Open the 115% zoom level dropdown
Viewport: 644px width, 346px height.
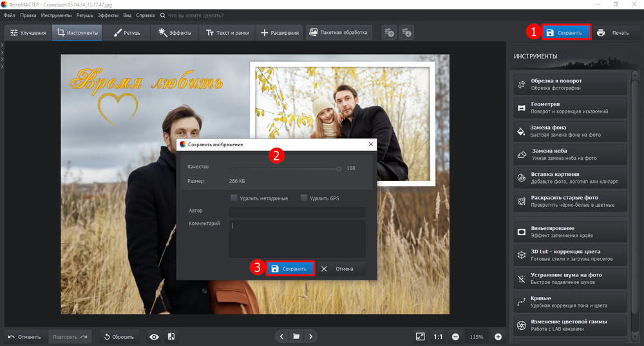(x=477, y=336)
